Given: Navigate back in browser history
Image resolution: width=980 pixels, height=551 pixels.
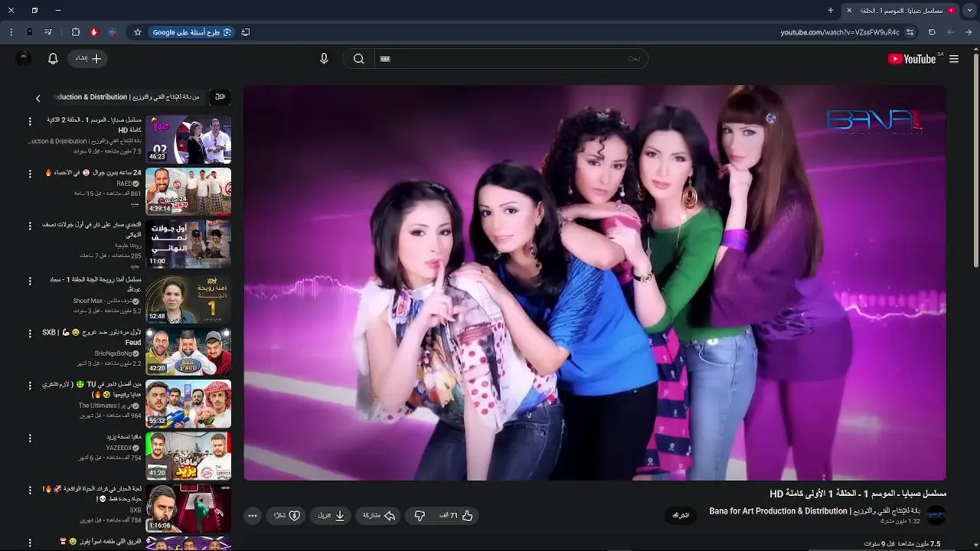Looking at the screenshot, I should click(969, 32).
